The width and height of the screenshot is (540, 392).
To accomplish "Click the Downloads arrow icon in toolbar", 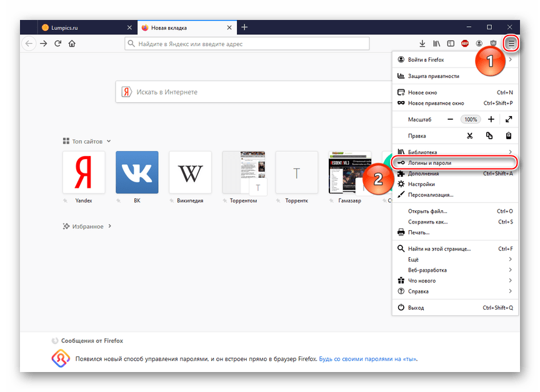I will pyautogui.click(x=422, y=44).
